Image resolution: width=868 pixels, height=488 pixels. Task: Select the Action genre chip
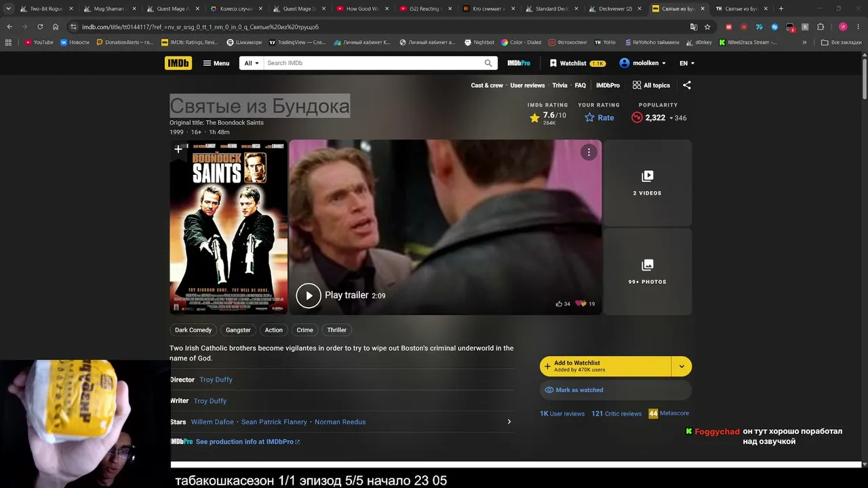click(x=274, y=330)
